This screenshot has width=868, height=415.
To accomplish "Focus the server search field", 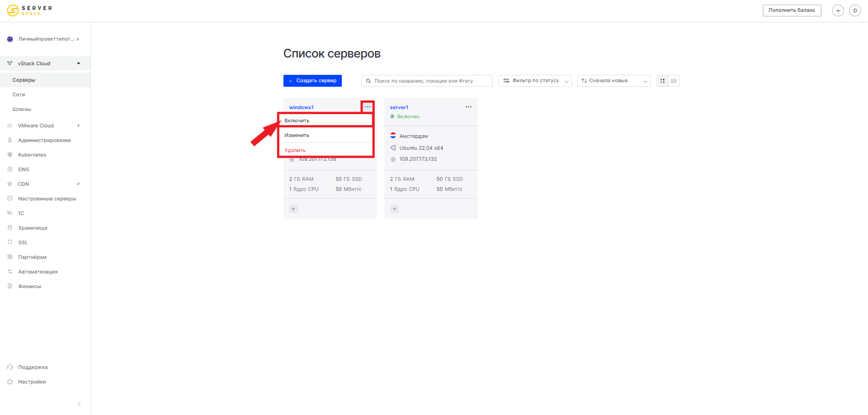I will (x=427, y=81).
